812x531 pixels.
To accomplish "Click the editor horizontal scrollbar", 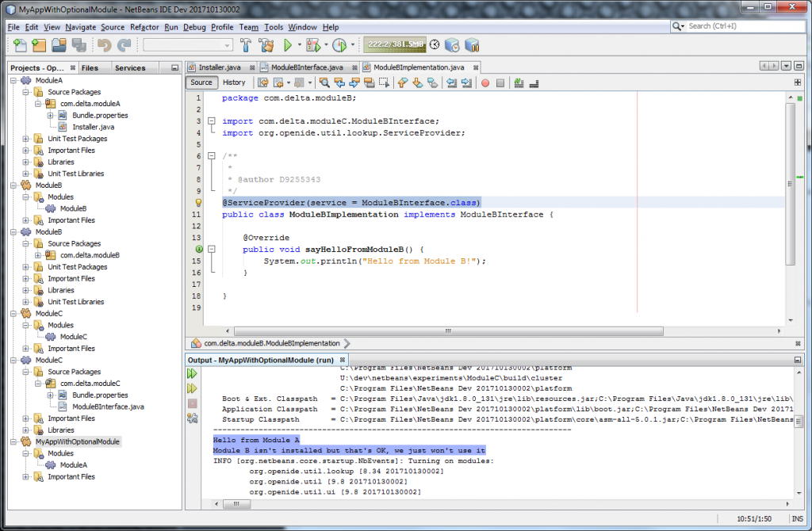I will click(449, 331).
